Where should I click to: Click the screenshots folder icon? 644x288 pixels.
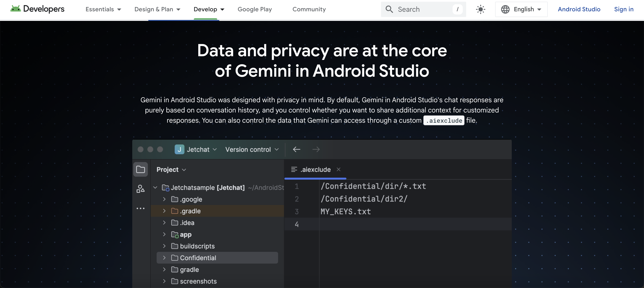(x=174, y=281)
